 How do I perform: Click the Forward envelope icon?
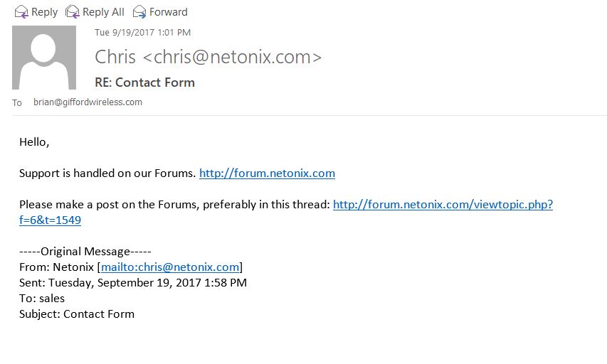[139, 11]
